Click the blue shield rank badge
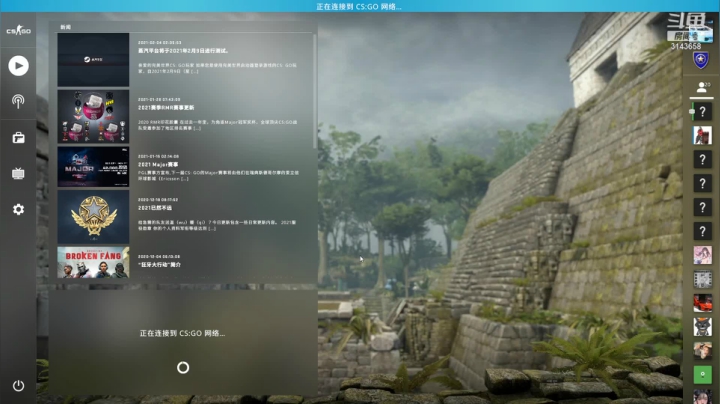Image resolution: width=720 pixels, height=404 pixels. point(701,60)
